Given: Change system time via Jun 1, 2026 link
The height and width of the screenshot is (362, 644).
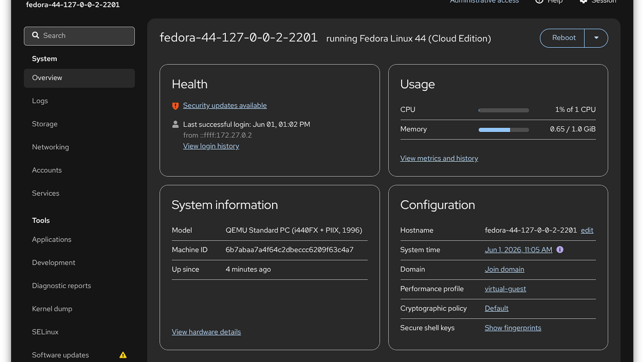Looking at the screenshot, I should pos(518,250).
